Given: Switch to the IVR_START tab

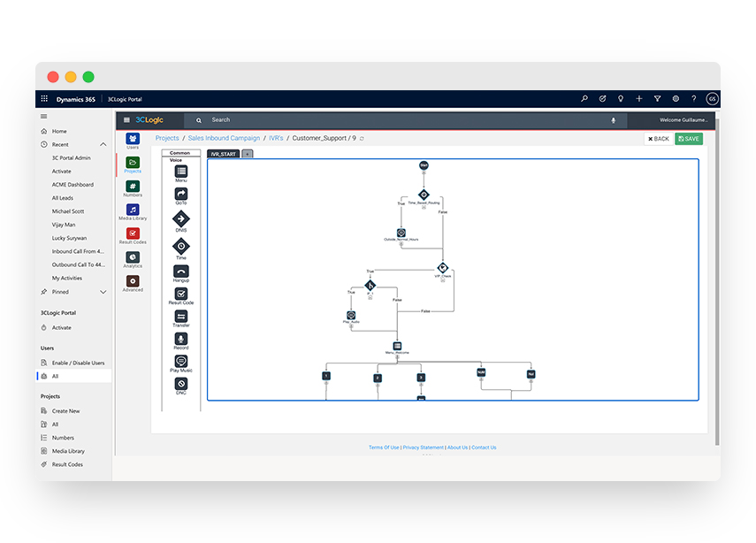Looking at the screenshot, I should [x=223, y=154].
